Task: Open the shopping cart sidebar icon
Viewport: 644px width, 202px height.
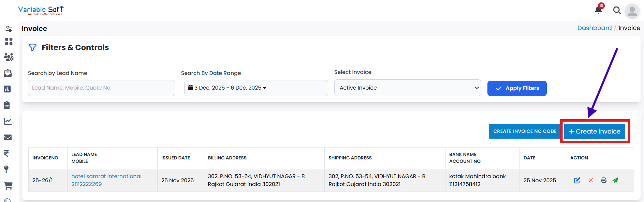Action: tap(8, 186)
